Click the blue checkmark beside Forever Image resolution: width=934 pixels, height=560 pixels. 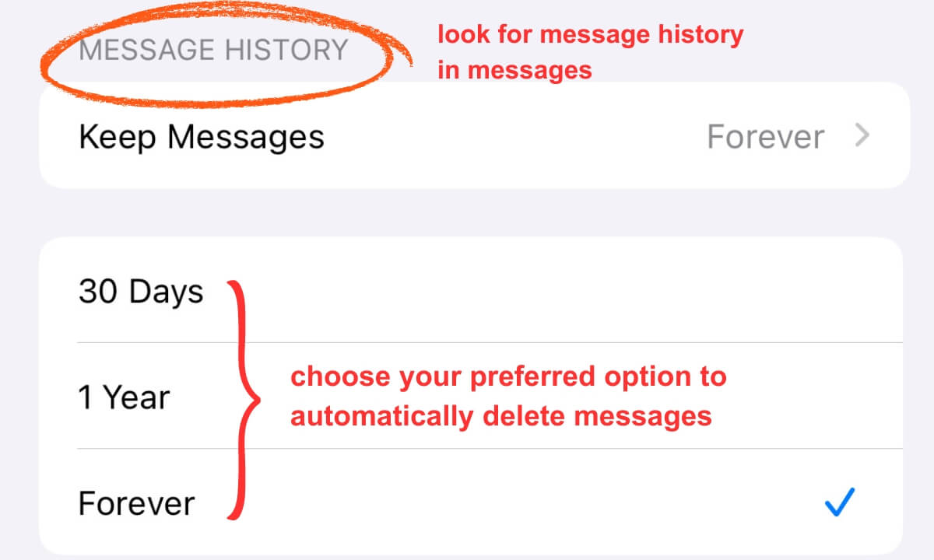tap(839, 502)
